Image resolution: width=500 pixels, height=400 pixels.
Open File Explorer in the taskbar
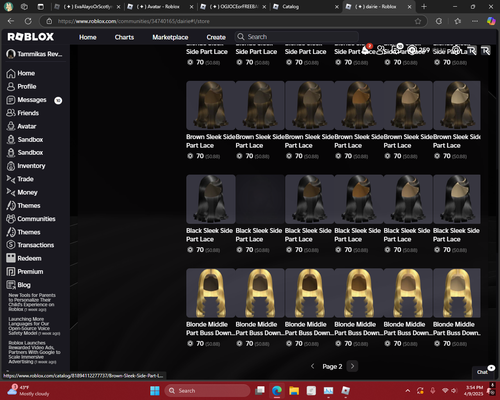click(x=294, y=390)
